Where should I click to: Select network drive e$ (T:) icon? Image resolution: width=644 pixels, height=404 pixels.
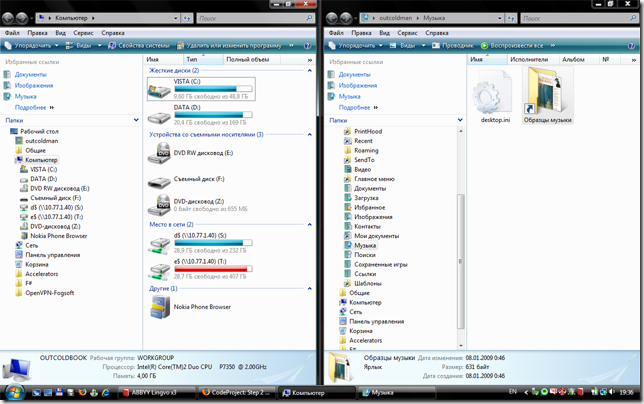click(159, 271)
